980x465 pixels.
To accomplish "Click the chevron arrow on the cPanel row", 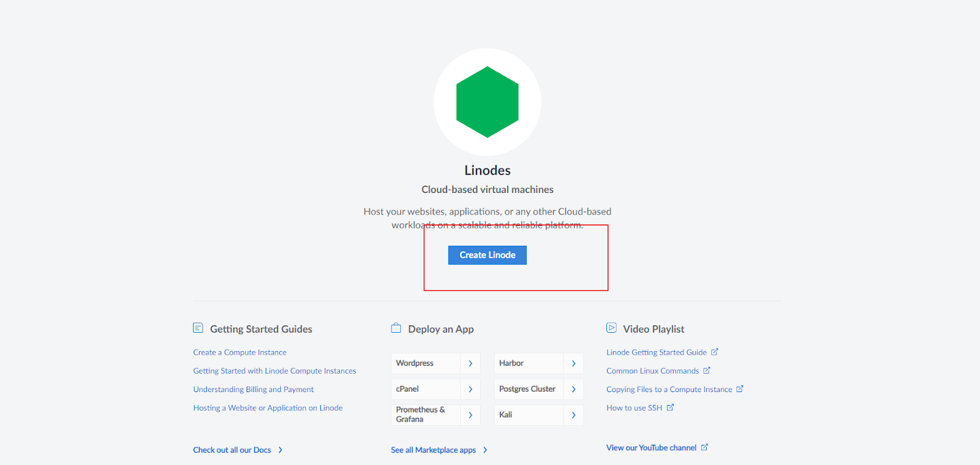I will click(x=470, y=389).
